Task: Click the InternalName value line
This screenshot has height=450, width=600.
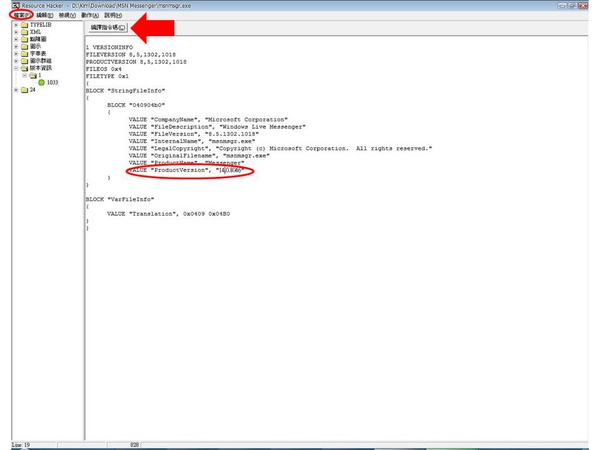Action: [192, 141]
